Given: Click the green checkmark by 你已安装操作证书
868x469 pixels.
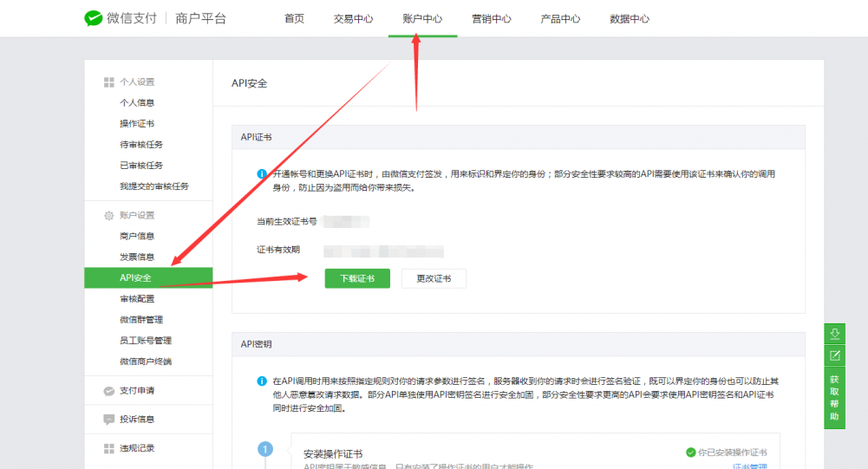Looking at the screenshot, I should point(691,453).
